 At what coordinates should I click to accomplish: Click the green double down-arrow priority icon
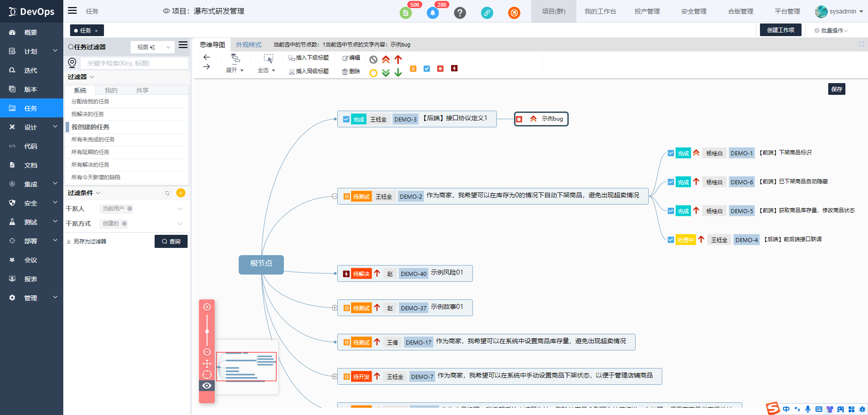386,73
